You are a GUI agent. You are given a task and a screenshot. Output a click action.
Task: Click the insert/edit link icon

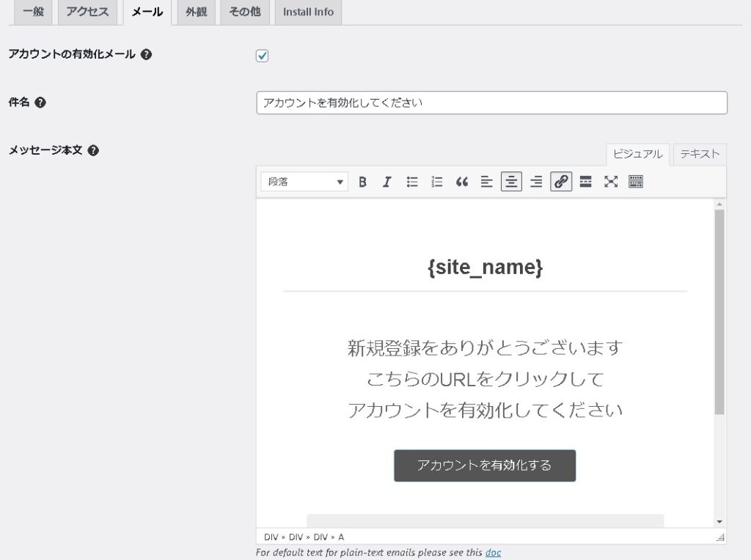(561, 182)
